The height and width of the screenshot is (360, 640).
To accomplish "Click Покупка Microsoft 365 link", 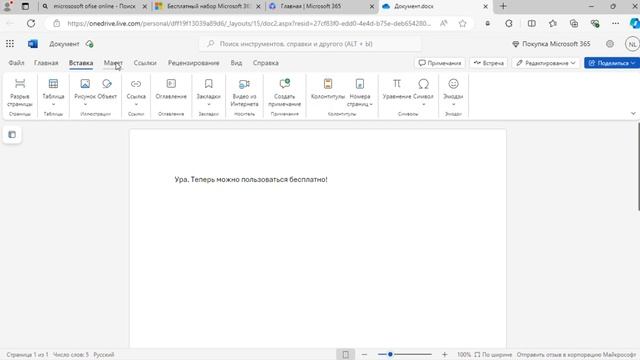I will 551,44.
